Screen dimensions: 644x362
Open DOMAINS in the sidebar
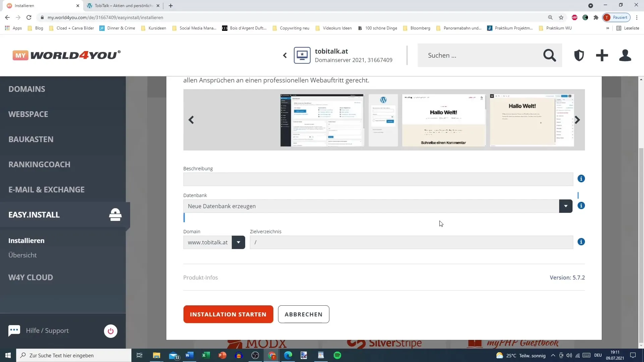[x=27, y=89]
